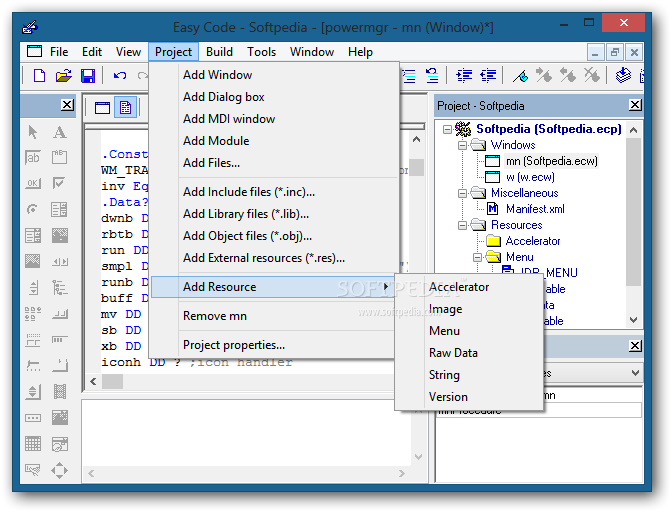Screen dimensions: 672x512
Task: Choose Add Include files (*.inc)... entry
Action: [275, 192]
